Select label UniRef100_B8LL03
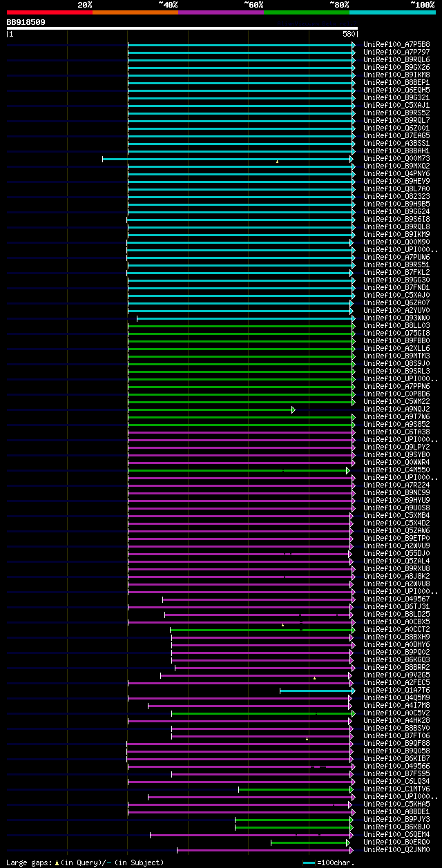The image size is (442, 868). click(x=396, y=325)
